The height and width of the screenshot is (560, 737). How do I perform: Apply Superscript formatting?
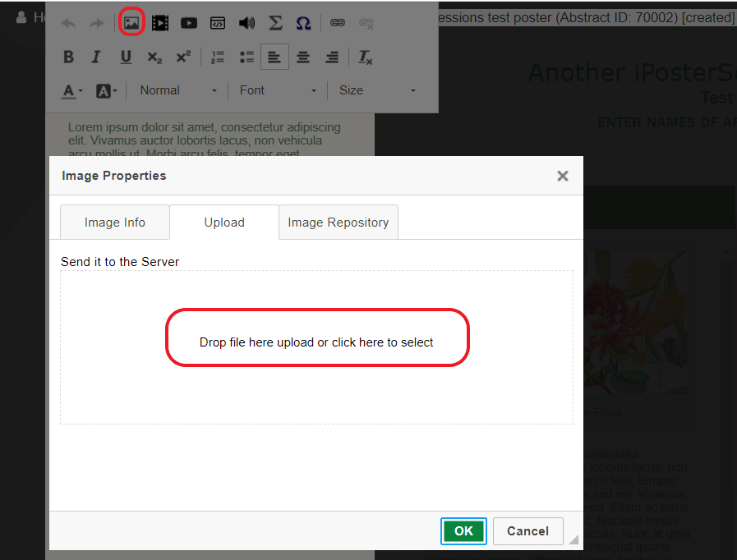coord(183,57)
